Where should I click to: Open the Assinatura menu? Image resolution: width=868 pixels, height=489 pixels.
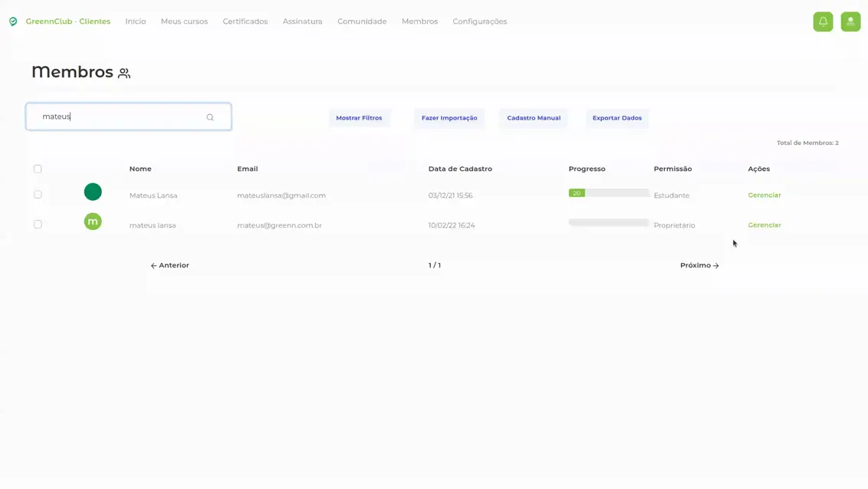point(302,21)
